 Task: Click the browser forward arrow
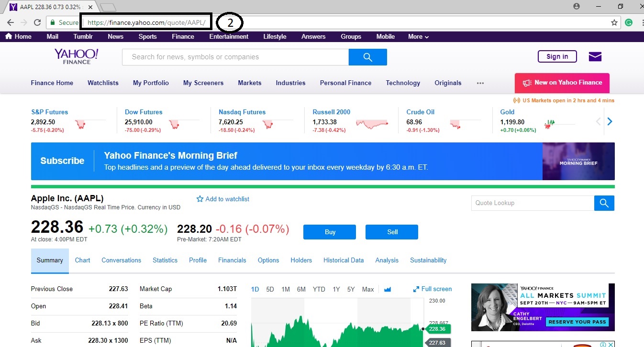click(23, 22)
